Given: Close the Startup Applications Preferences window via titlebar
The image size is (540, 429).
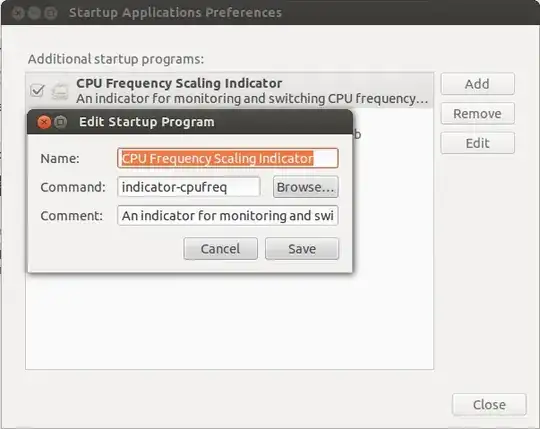Looking at the screenshot, I should 18,13.
